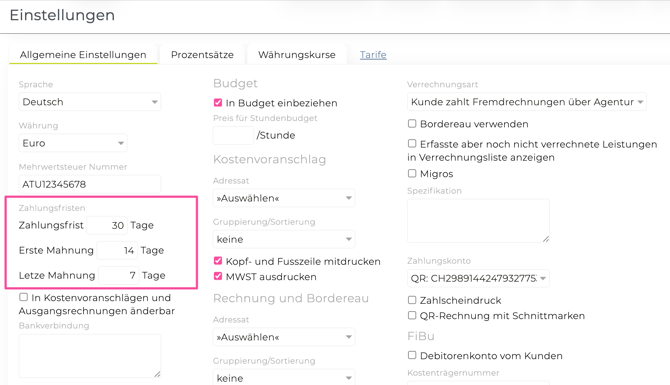Screen dimensions: 670x385
Task: Enable QR-Rechnung mit Schnittmarken
Action: point(412,315)
